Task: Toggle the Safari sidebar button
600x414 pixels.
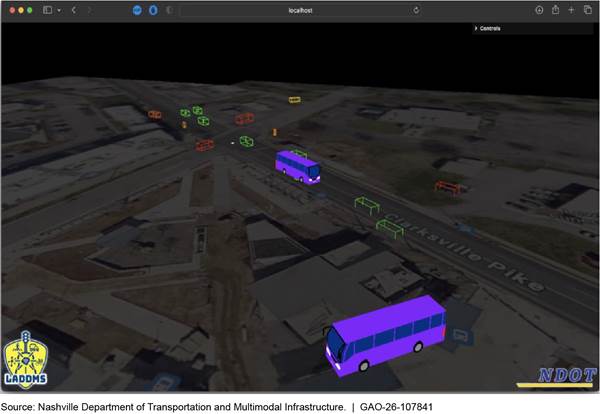Action: [47, 10]
